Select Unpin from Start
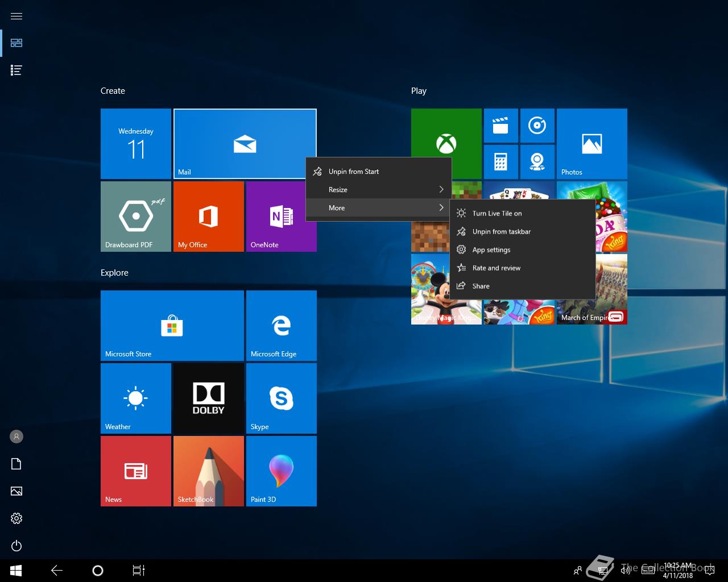728x582 pixels. pos(379,172)
